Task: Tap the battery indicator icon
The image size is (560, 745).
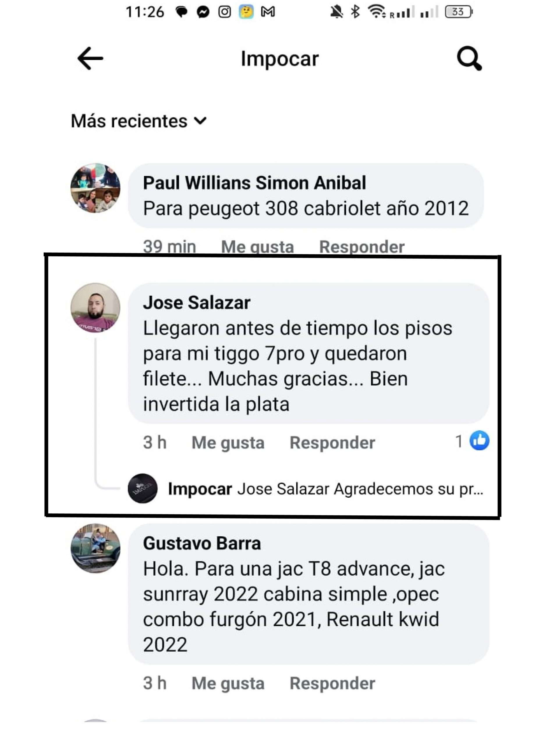Action: (x=459, y=12)
